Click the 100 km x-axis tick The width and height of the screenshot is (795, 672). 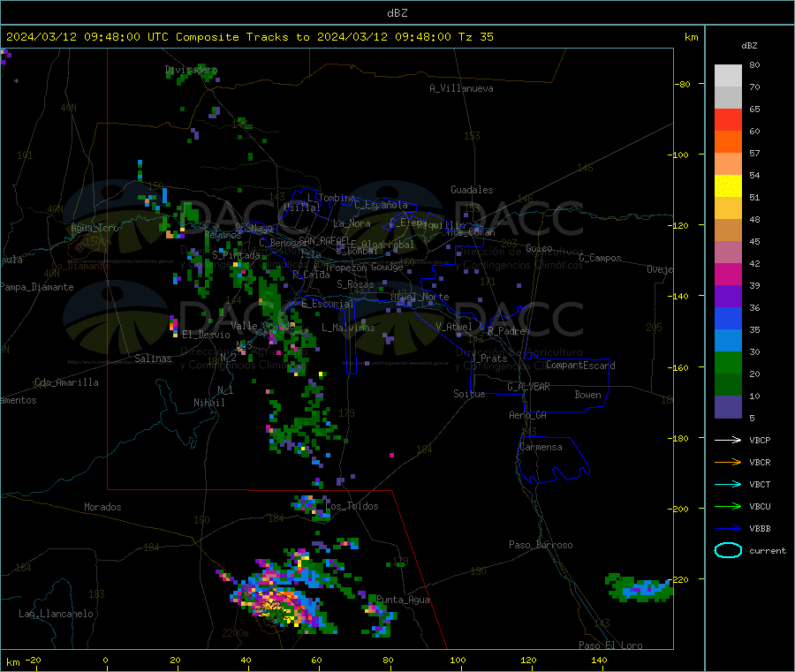point(458,660)
